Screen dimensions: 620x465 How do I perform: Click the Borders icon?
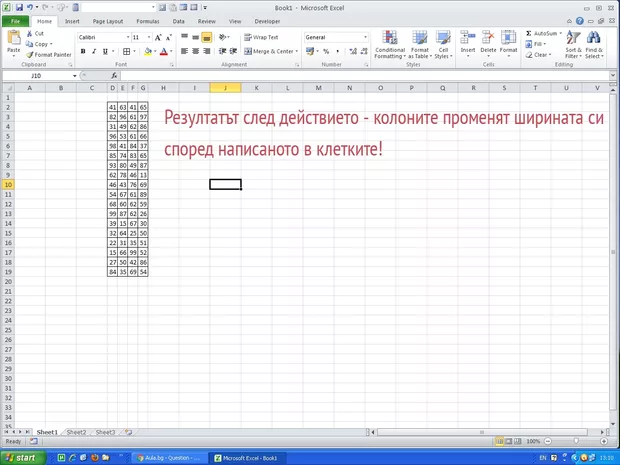click(x=127, y=51)
